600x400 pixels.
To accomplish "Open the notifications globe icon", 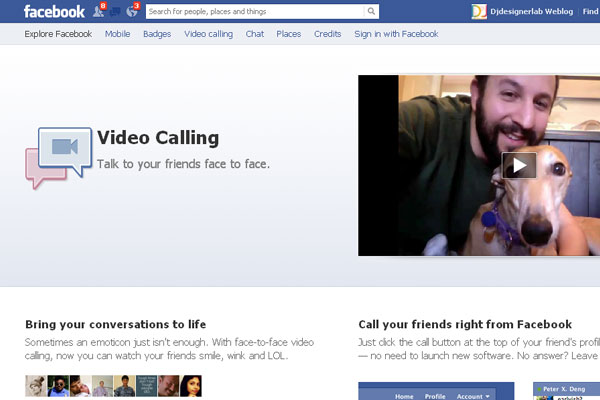I will (x=132, y=11).
